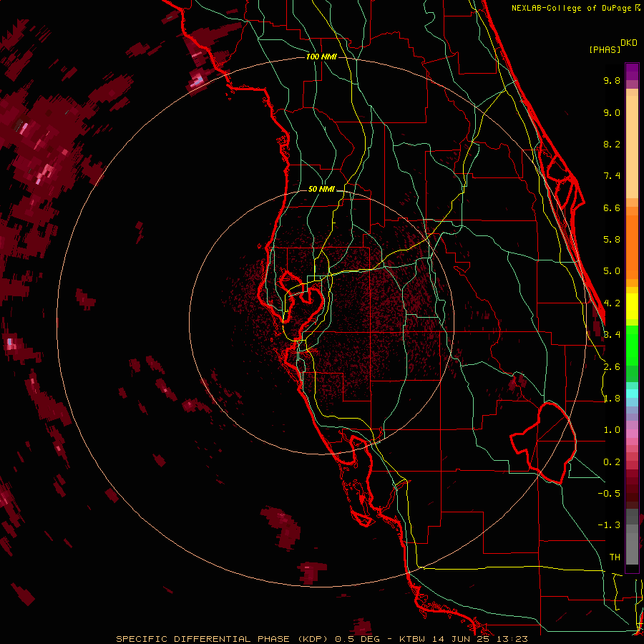The height and width of the screenshot is (644, 644).
Task: Select the 8.2 value on the scale
Action: 612,144
